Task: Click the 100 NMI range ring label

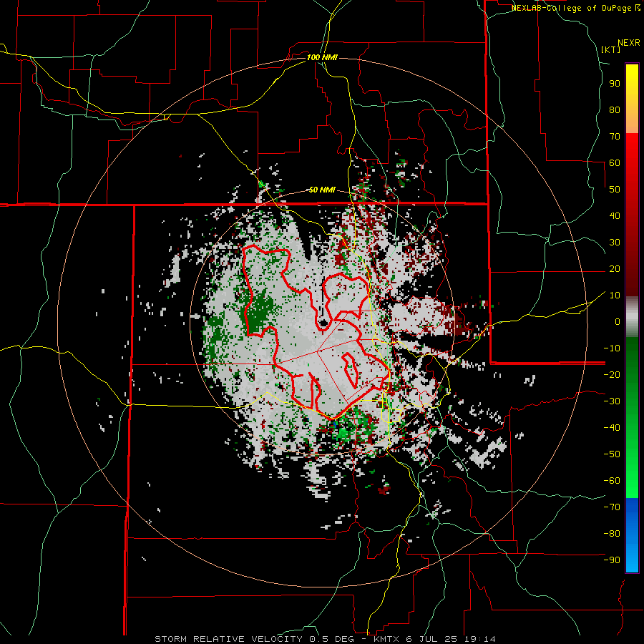Action: [x=322, y=57]
